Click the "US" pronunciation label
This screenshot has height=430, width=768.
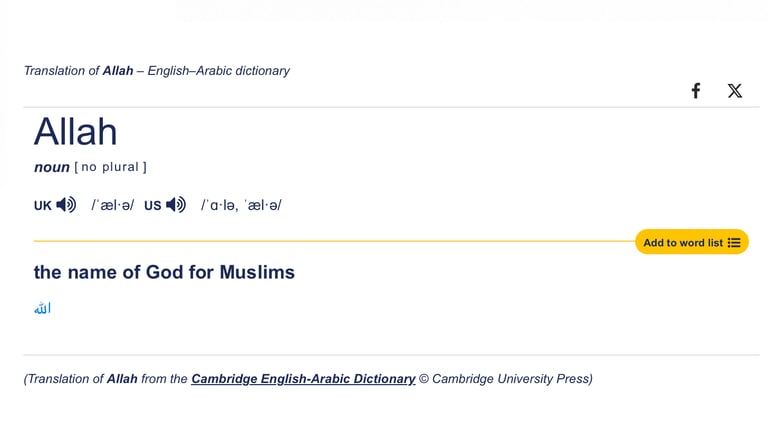[x=152, y=206]
